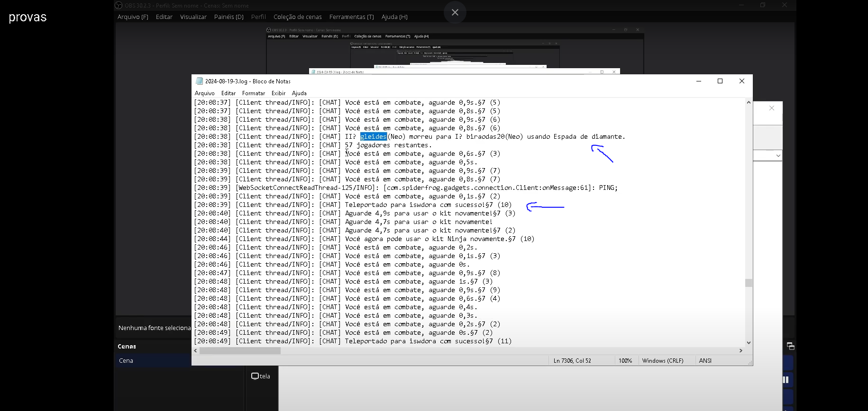Click Notepad horizontal scrollbar right arrow
Image resolution: width=868 pixels, height=411 pixels.
[741, 351]
